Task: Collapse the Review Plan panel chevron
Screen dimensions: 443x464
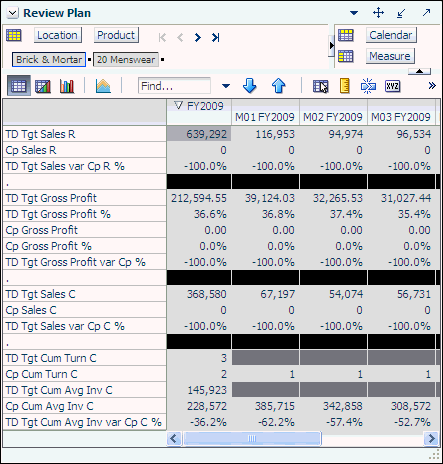Action: [12, 13]
